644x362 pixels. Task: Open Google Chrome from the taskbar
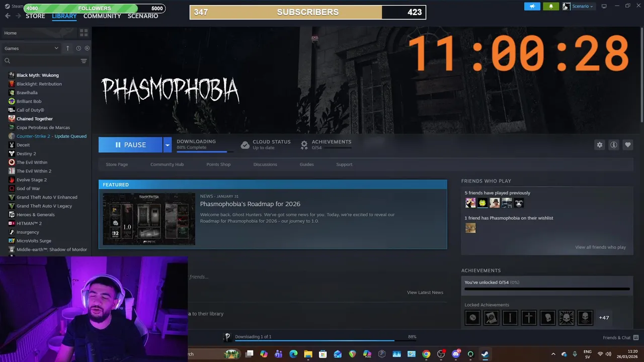coord(426,354)
